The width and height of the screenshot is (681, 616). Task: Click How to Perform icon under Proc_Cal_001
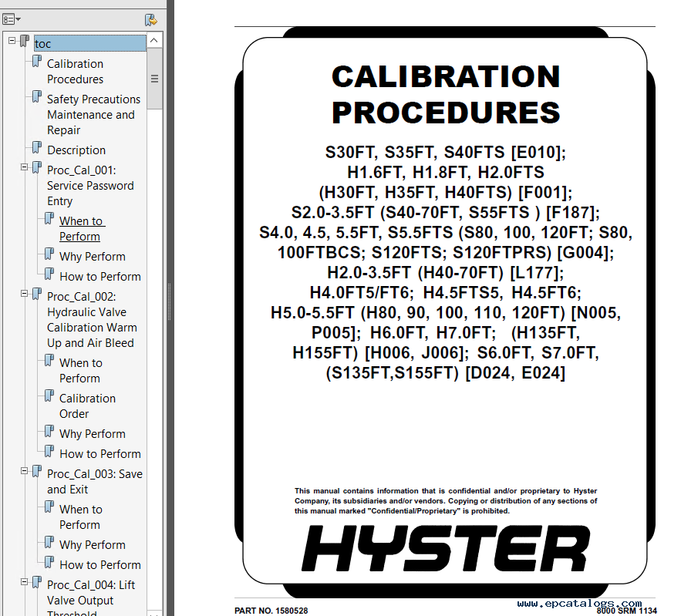(x=49, y=274)
